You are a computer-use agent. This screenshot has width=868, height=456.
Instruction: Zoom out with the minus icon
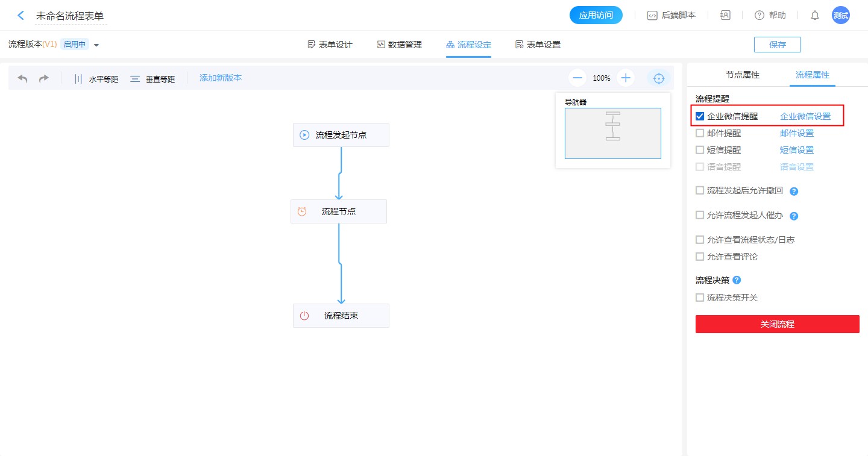click(577, 78)
